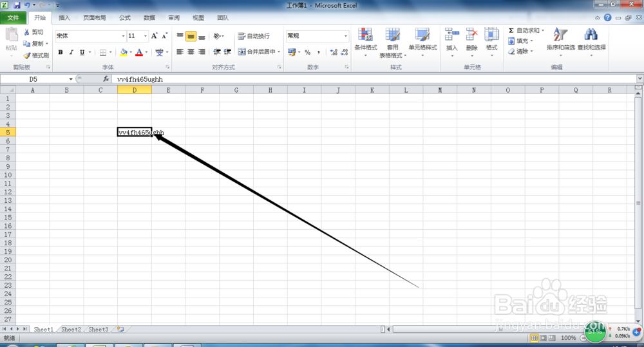Switch to Page Layout (页面布局) tab
The width and height of the screenshot is (644, 347).
pyautogui.click(x=95, y=17)
